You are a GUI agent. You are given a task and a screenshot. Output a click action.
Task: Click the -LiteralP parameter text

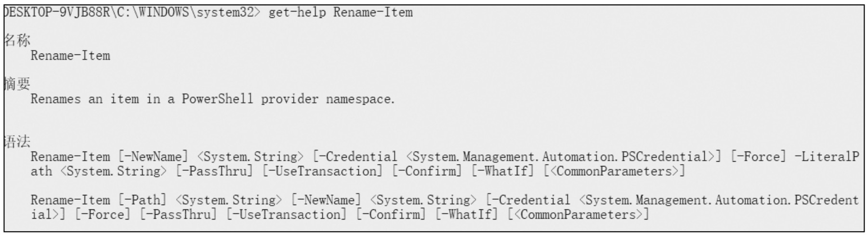coord(827,156)
